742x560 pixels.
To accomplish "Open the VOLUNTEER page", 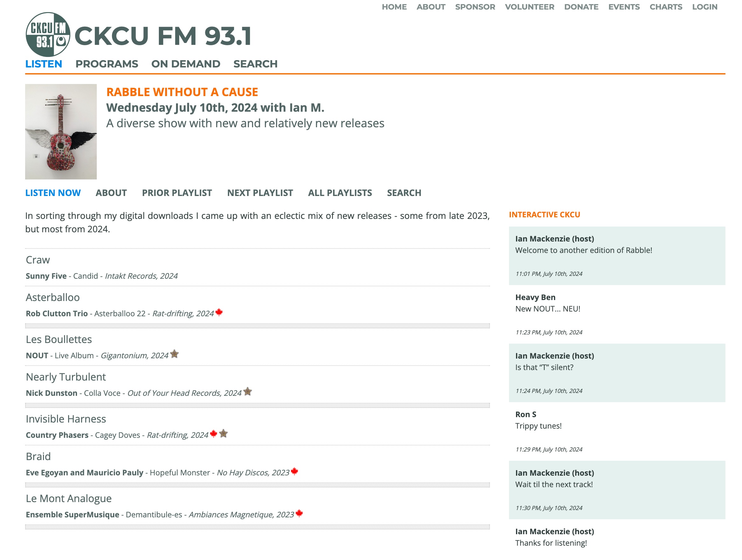I will (x=529, y=7).
